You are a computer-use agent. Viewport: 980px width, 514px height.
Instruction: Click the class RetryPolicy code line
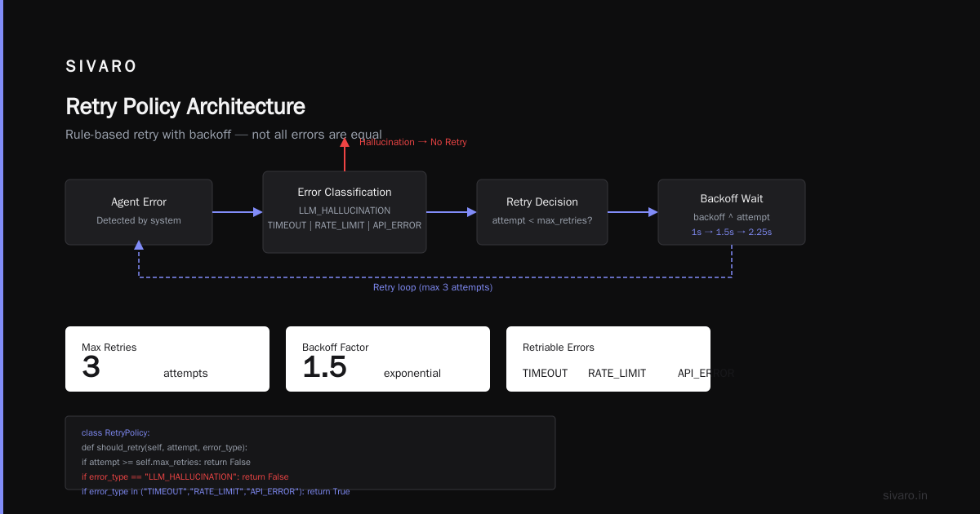coord(116,432)
